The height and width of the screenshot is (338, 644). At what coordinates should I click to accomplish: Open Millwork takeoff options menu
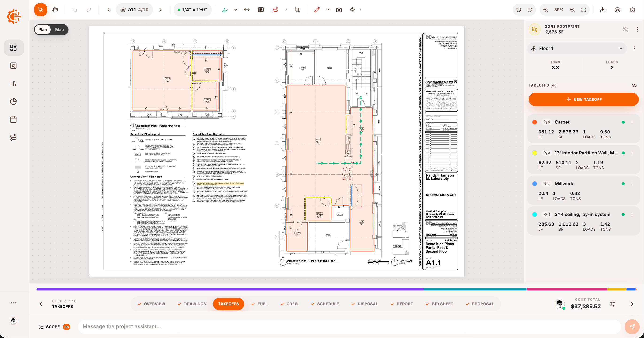coord(632,184)
